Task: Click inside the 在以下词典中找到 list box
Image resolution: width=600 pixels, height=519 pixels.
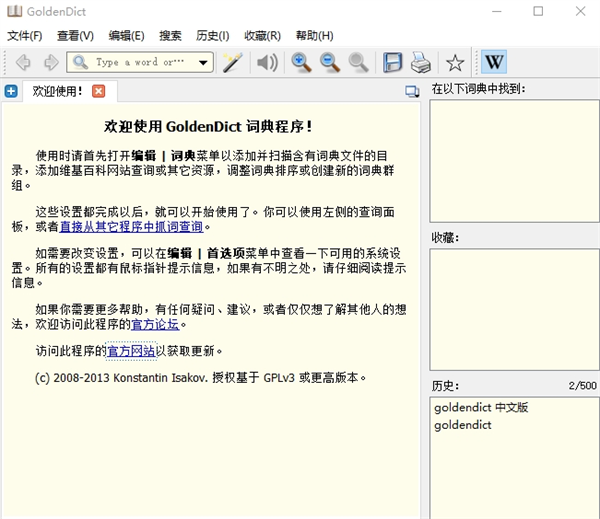Action: click(514, 161)
